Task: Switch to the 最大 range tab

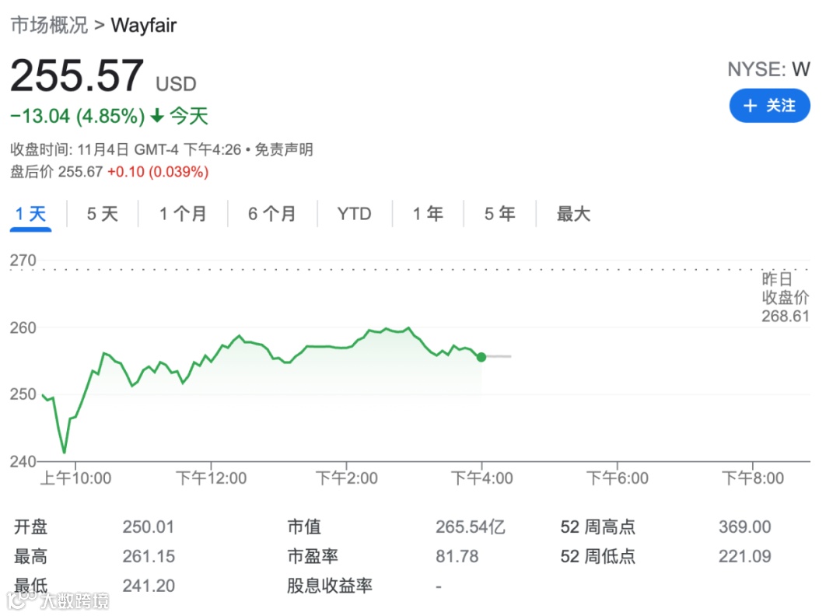Action: pyautogui.click(x=573, y=214)
